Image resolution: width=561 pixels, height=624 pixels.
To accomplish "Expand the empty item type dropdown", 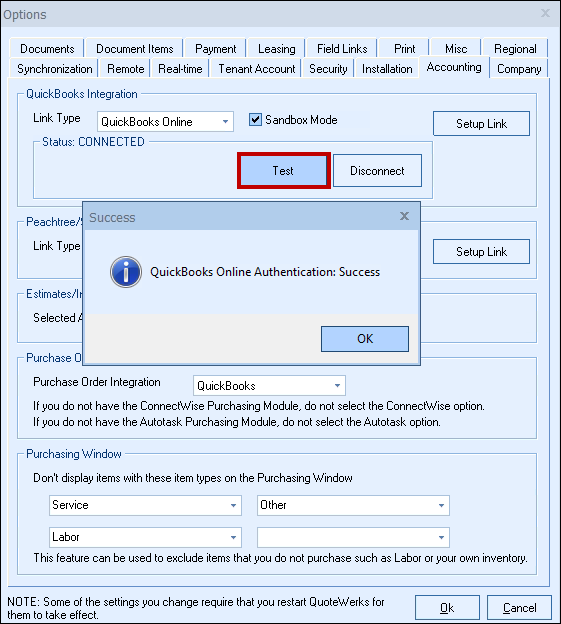I will coord(353,537).
